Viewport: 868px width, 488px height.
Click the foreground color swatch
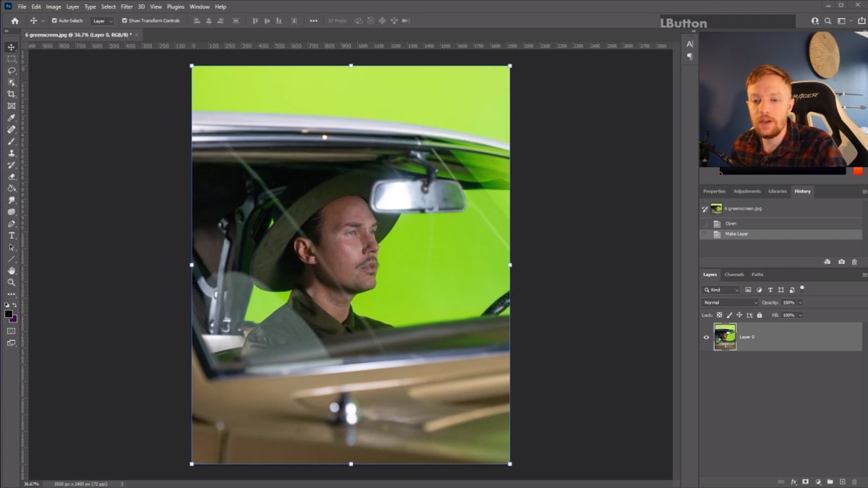pos(9,312)
